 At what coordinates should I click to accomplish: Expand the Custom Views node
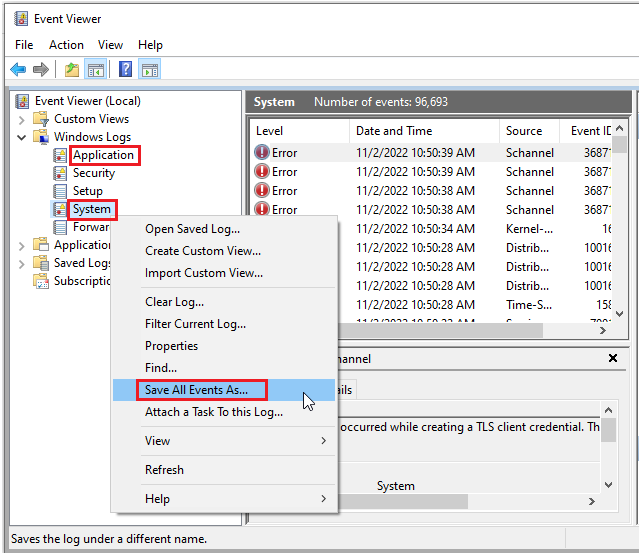(x=22, y=120)
